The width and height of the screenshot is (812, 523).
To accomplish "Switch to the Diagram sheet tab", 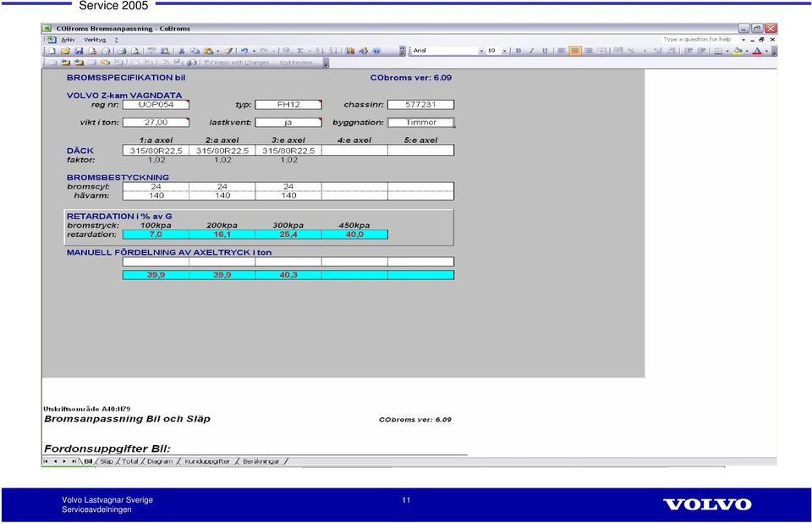I will pyautogui.click(x=160, y=461).
